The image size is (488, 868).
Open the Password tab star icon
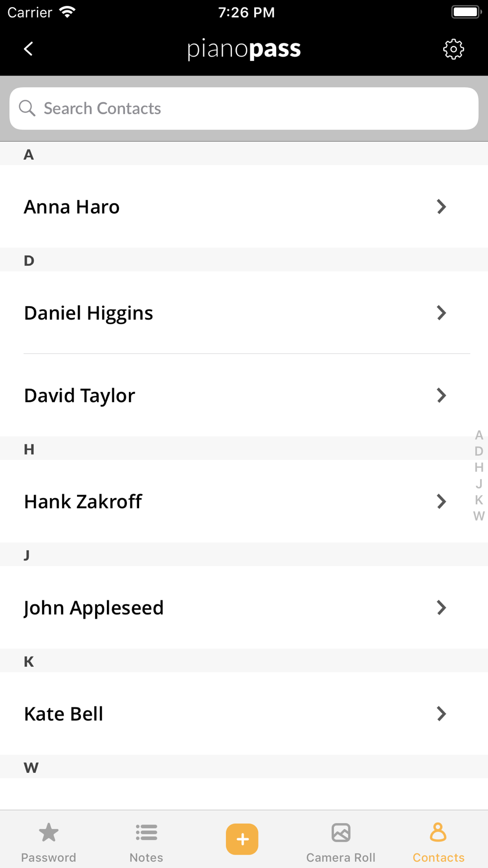pyautogui.click(x=48, y=833)
